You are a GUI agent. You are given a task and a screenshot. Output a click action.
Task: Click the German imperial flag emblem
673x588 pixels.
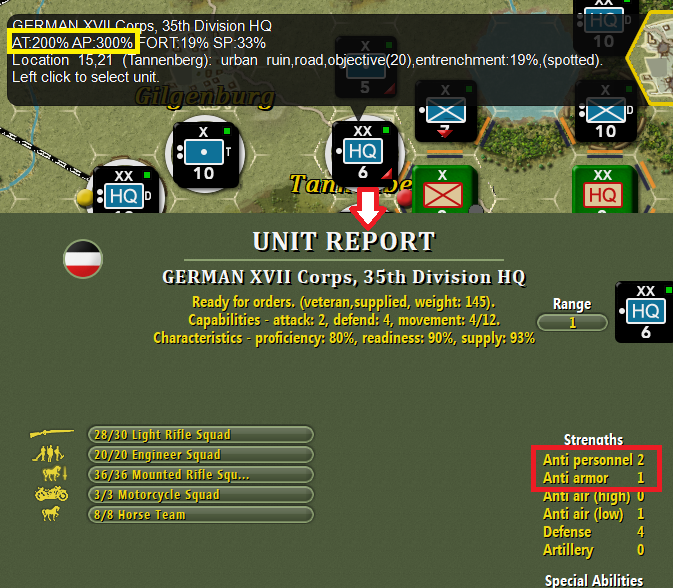[83, 259]
